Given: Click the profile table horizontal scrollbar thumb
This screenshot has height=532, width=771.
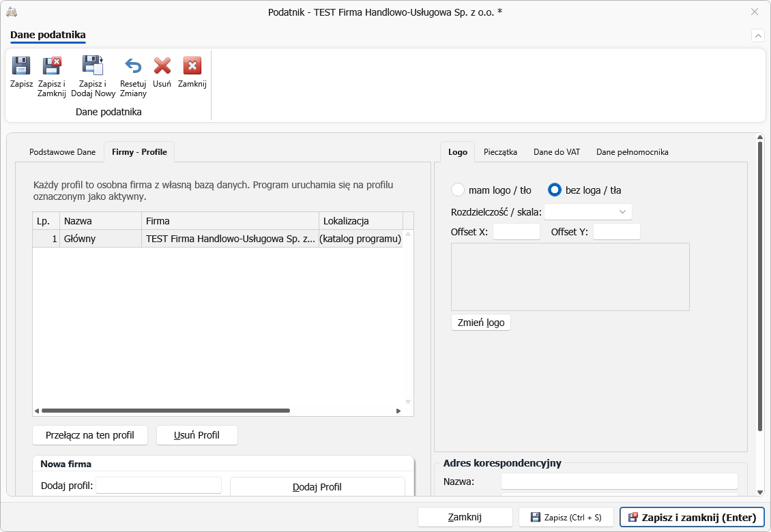Looking at the screenshot, I should 166,411.
